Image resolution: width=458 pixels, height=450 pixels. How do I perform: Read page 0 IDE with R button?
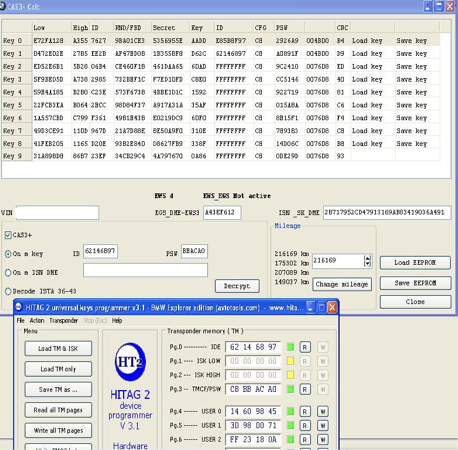[x=305, y=347]
